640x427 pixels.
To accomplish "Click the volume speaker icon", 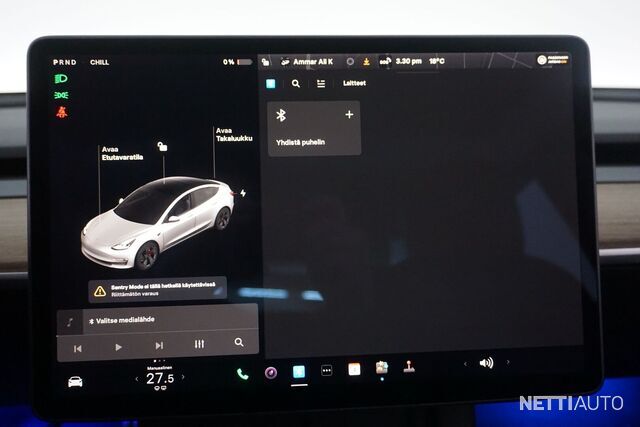I will click(486, 363).
